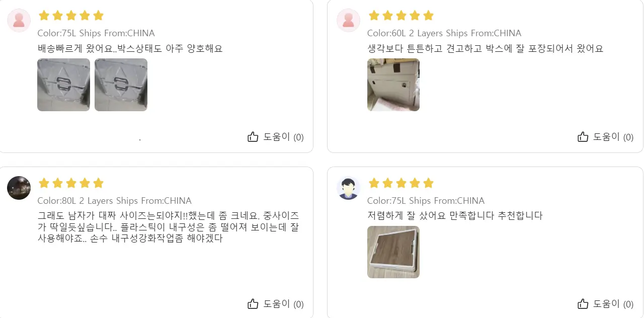Click the thumbs-up icon on the 60L 2 Layers review
Screen dimensions: 644x318
pyautogui.click(x=583, y=136)
